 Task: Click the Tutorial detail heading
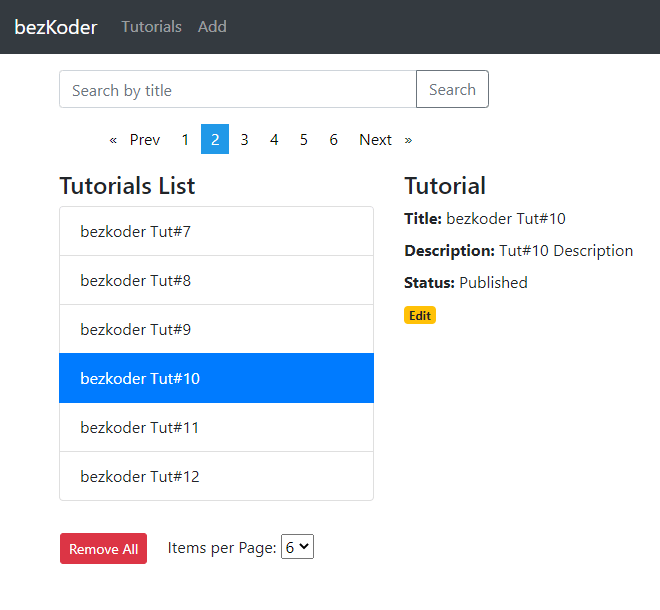(445, 186)
